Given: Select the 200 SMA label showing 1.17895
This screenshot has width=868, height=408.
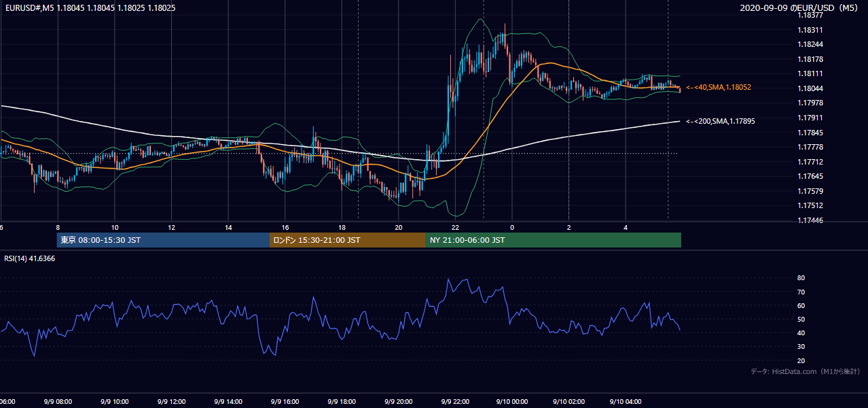Looking at the screenshot, I should [721, 121].
